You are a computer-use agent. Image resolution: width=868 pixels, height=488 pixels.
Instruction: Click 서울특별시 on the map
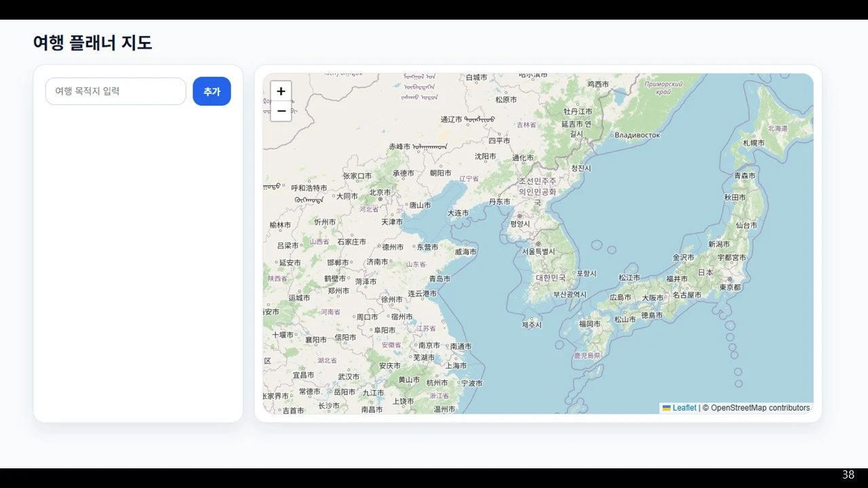pyautogui.click(x=538, y=251)
